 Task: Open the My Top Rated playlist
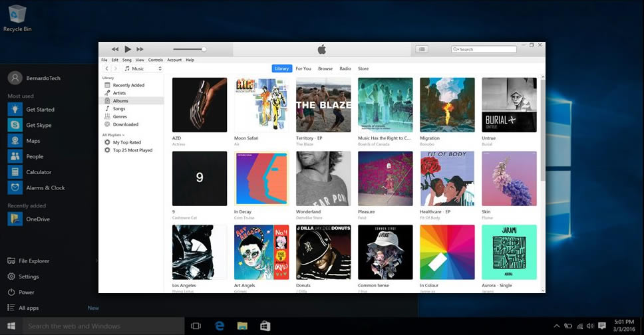point(126,142)
